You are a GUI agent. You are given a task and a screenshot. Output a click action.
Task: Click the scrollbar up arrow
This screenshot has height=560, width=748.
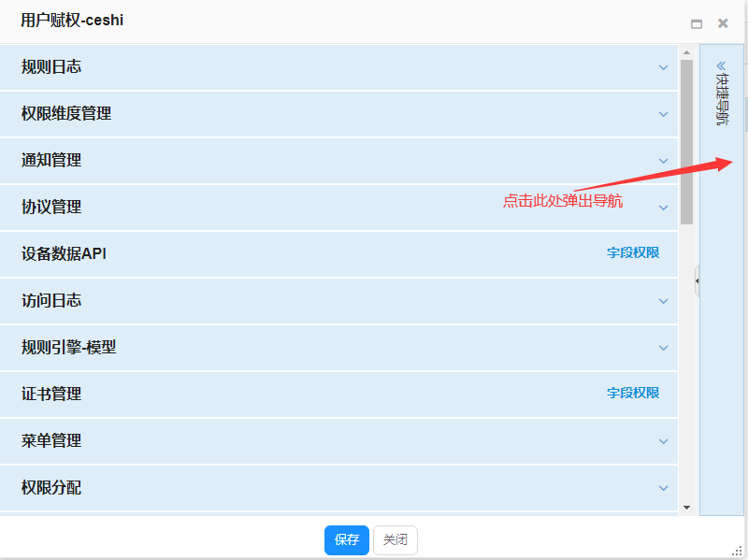(686, 52)
